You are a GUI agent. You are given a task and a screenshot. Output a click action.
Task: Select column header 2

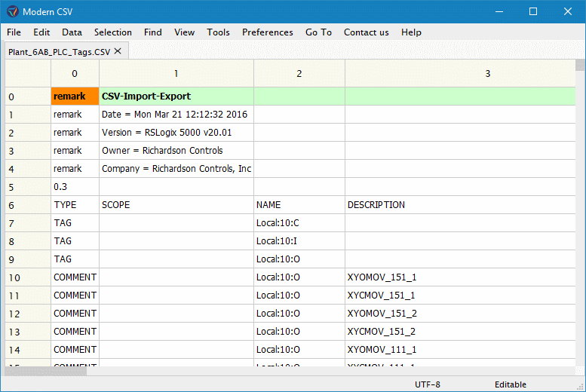tap(299, 74)
